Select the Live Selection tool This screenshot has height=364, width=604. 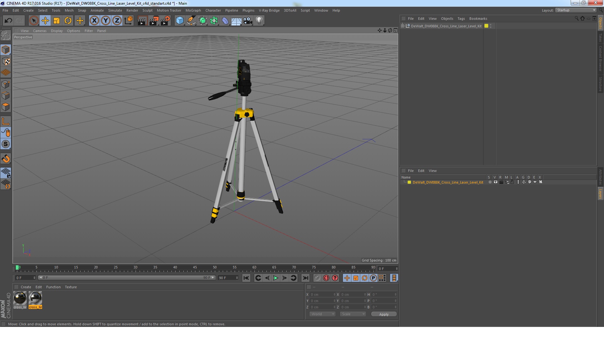(34, 21)
